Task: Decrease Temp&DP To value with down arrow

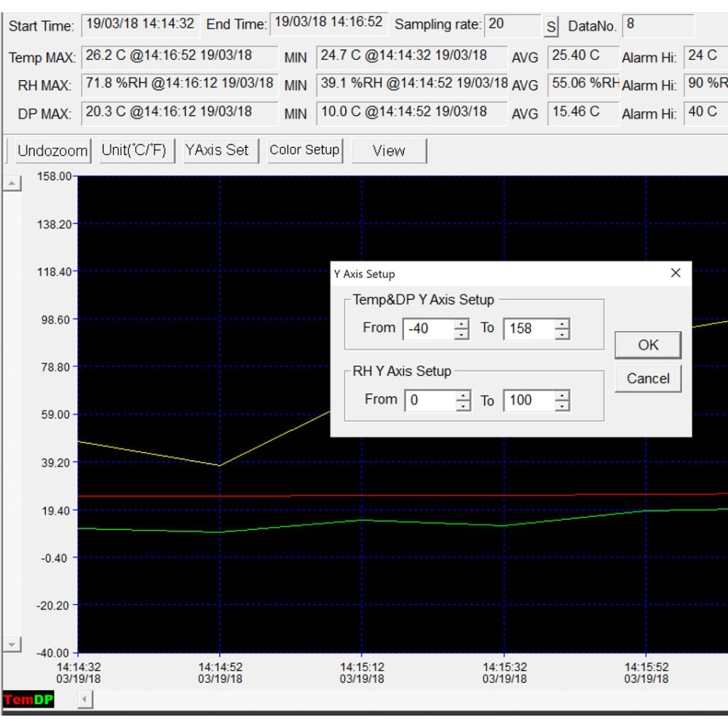Action: click(x=562, y=334)
